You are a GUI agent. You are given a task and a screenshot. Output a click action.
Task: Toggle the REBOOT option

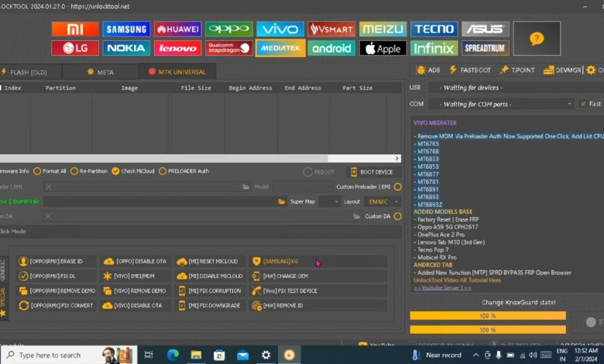(x=318, y=172)
